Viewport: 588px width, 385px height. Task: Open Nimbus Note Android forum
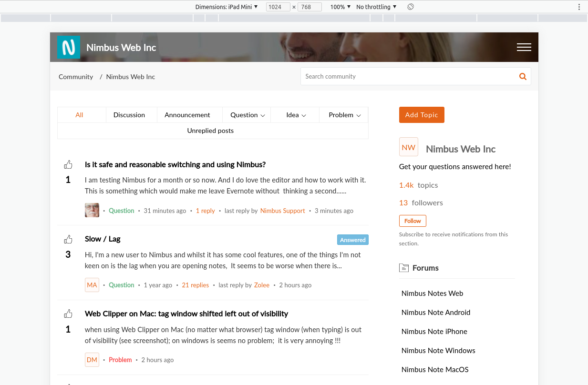(436, 313)
